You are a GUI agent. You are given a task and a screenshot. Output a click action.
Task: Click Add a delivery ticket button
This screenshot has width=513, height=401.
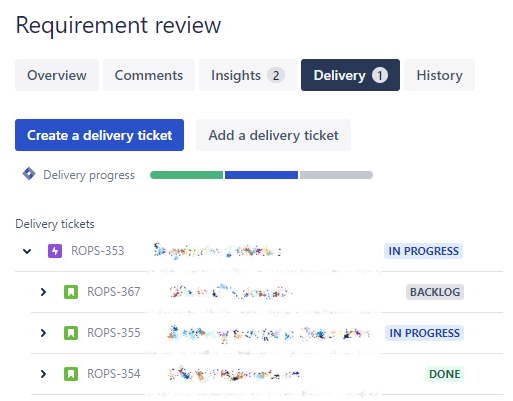[273, 135]
